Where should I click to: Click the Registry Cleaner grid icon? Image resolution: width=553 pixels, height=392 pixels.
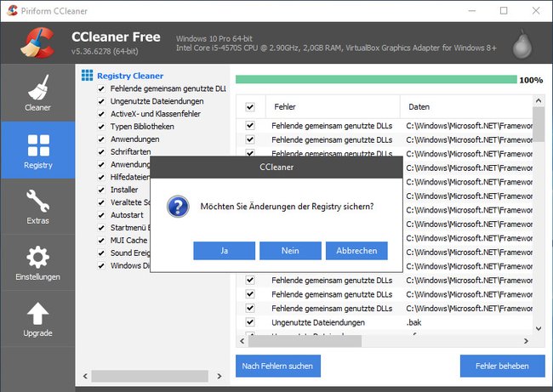pos(87,76)
